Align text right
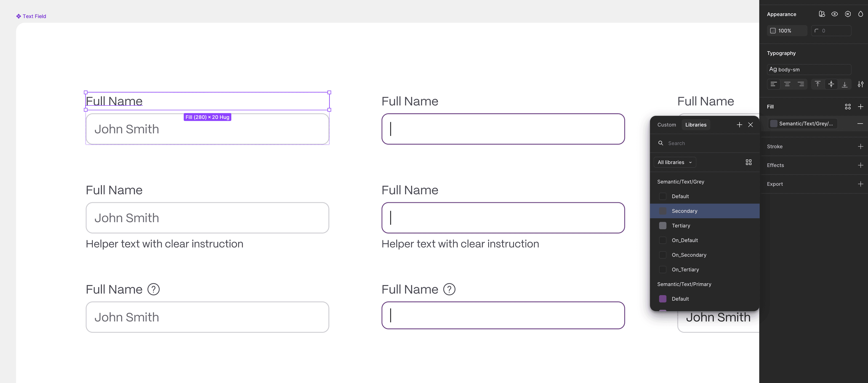 click(801, 84)
